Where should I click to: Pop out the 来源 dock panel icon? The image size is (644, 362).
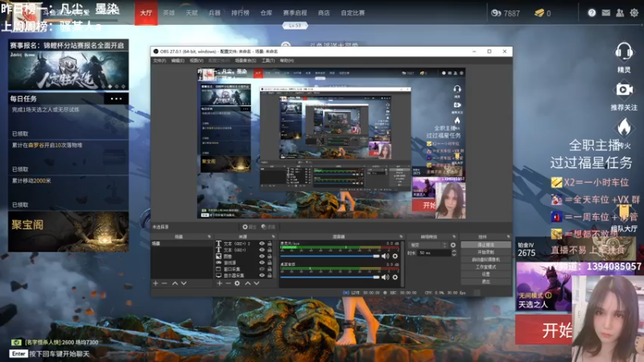[x=273, y=237]
